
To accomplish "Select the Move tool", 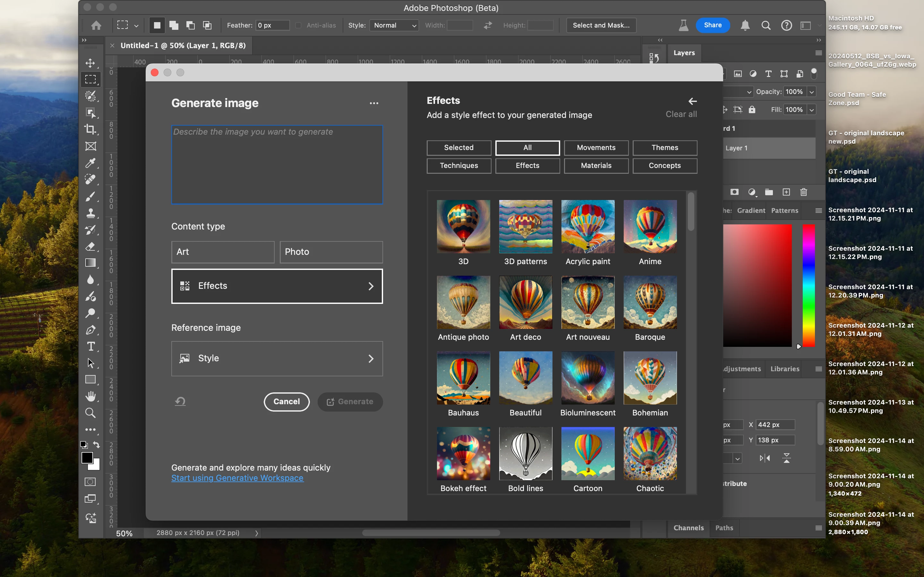I will (x=90, y=63).
